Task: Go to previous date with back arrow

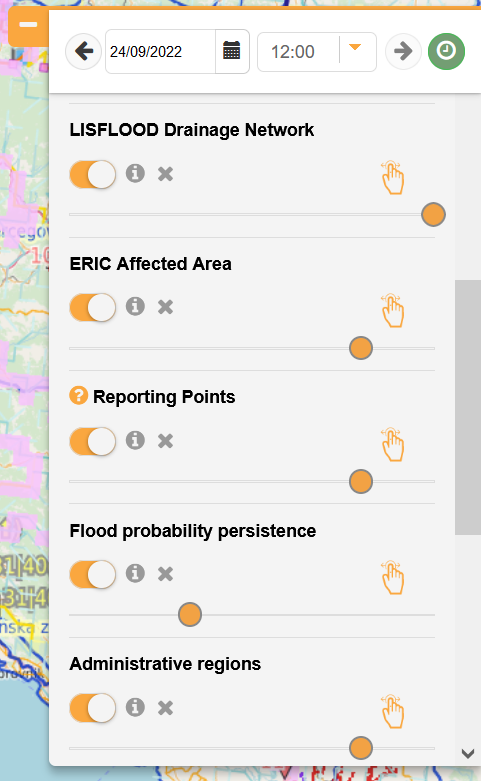Action: pyautogui.click(x=84, y=51)
